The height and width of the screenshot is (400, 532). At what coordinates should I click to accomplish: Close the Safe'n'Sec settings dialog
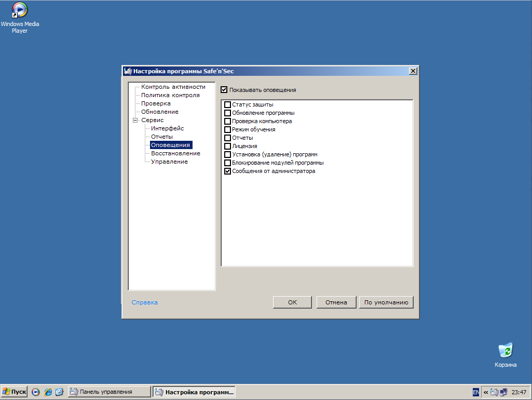click(x=413, y=71)
